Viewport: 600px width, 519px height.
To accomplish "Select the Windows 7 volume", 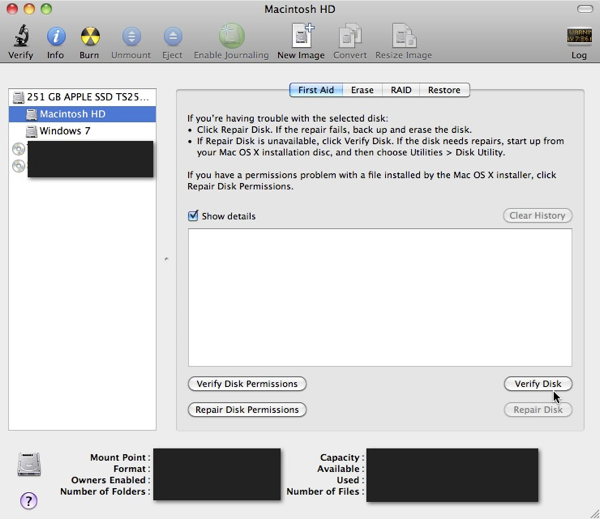I will point(82,131).
